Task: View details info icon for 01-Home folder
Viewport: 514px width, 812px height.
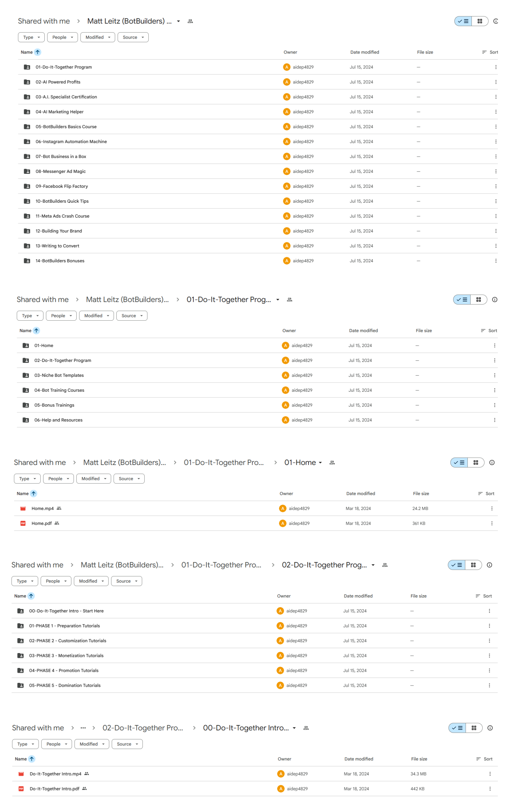Action: click(x=492, y=462)
